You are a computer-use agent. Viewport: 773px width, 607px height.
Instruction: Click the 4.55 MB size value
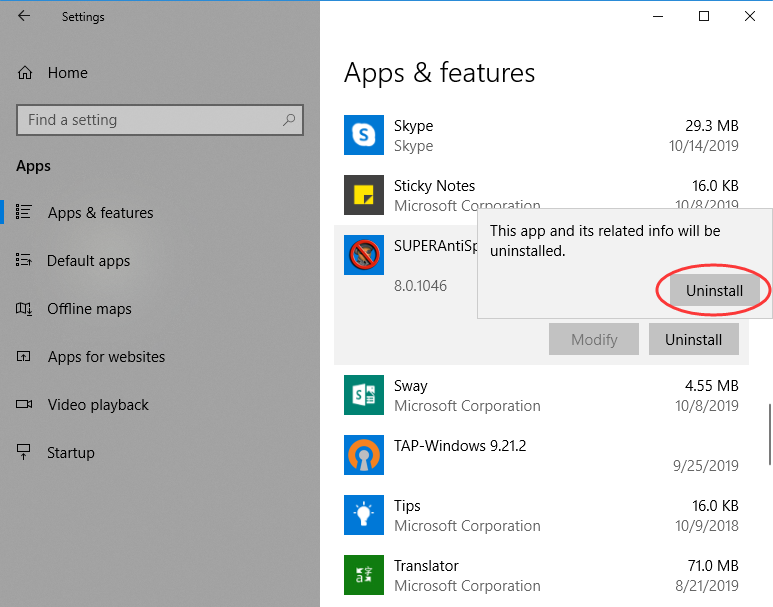pyautogui.click(x=712, y=386)
